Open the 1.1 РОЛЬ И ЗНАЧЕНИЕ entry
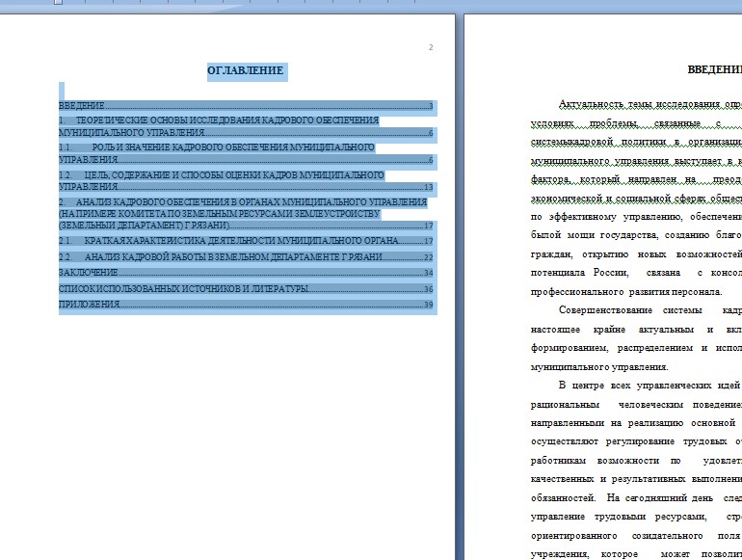 coord(246,153)
